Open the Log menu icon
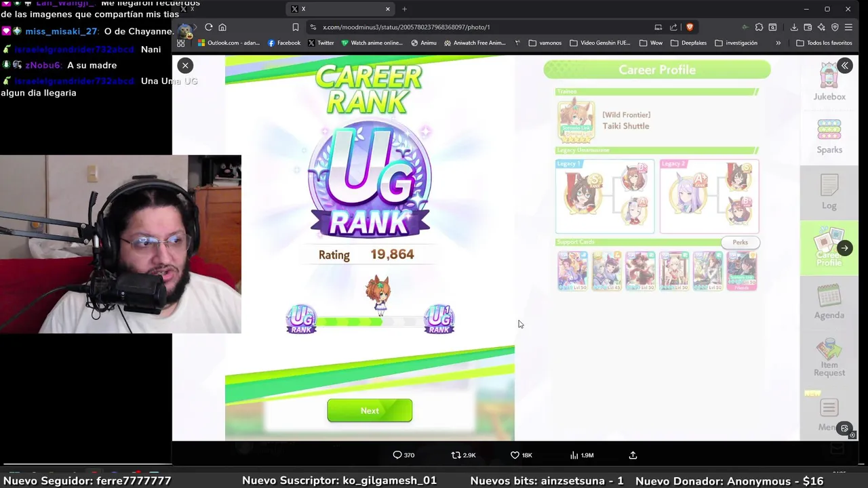The width and height of the screenshot is (868, 488). pyautogui.click(x=829, y=192)
